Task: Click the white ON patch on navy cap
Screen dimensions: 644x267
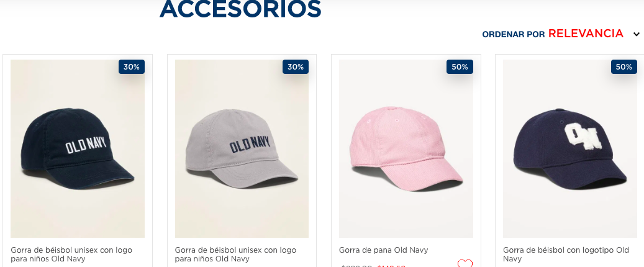Action: point(583,137)
